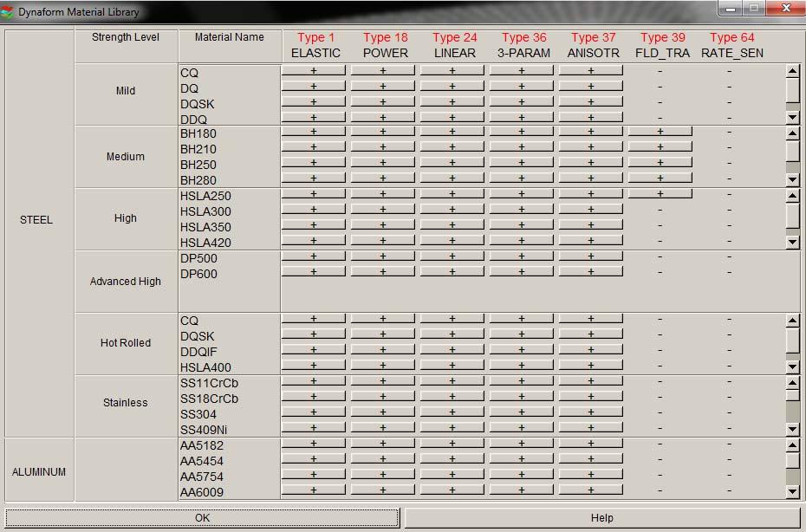Select Type 36 3-PARAM for SS18CrCb

click(x=522, y=396)
